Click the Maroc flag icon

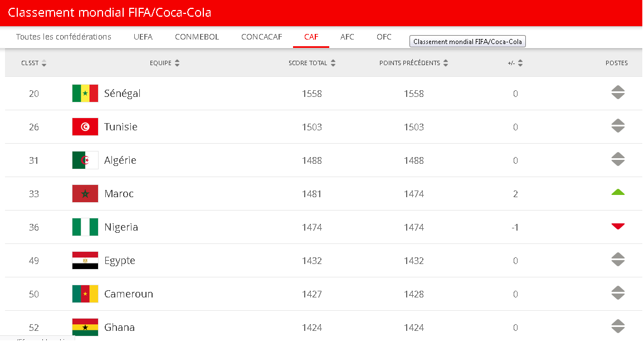point(85,194)
